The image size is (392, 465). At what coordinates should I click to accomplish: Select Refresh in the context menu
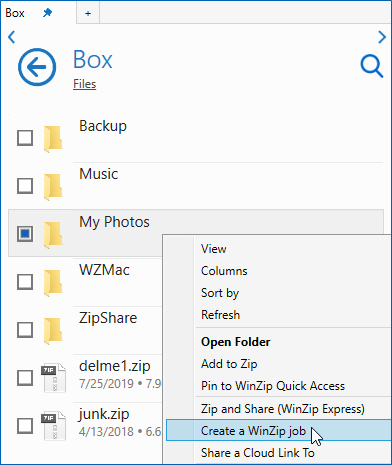click(x=278, y=315)
